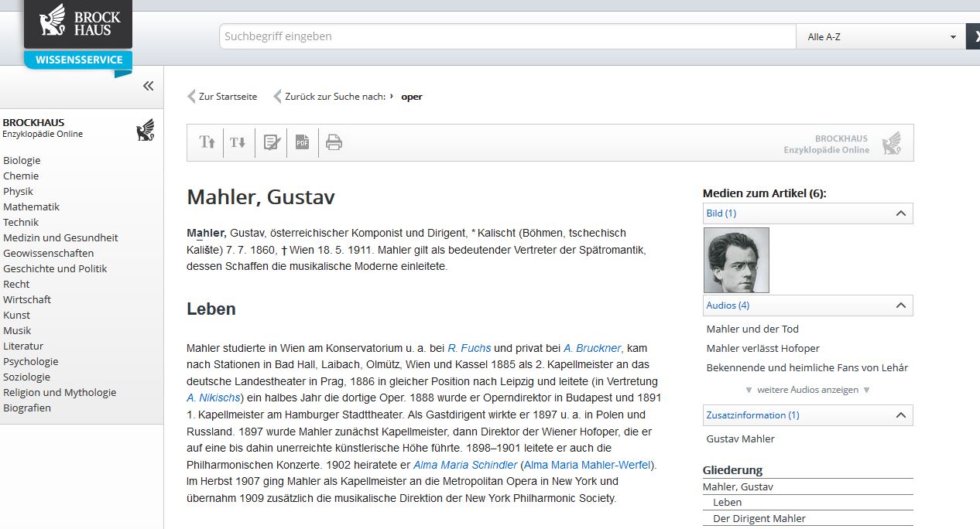Jump to Der Dirigent Mahler section
Screen dimensions: 980x529
(x=759, y=518)
